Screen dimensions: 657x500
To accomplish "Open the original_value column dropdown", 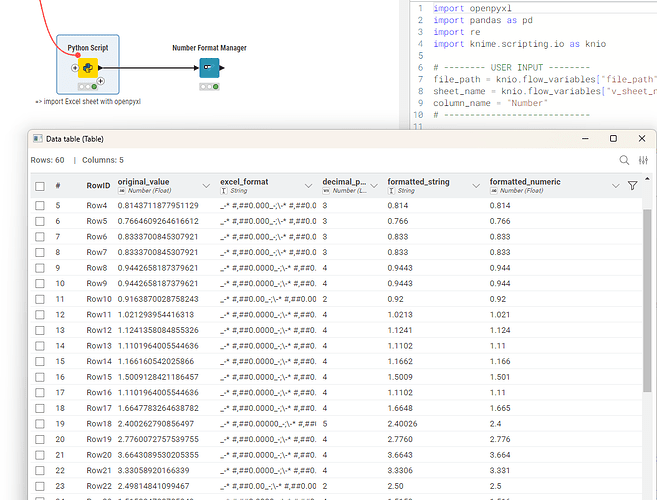I will (207, 186).
